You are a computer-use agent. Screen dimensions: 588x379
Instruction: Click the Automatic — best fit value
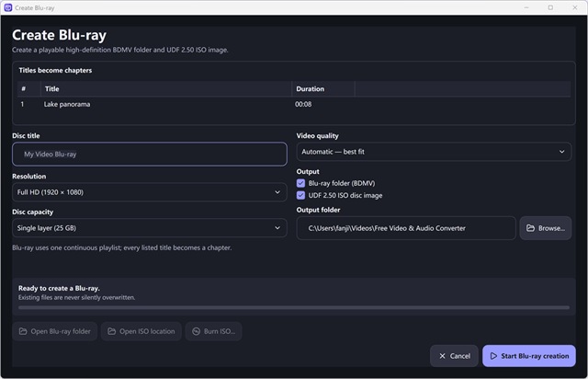point(333,152)
